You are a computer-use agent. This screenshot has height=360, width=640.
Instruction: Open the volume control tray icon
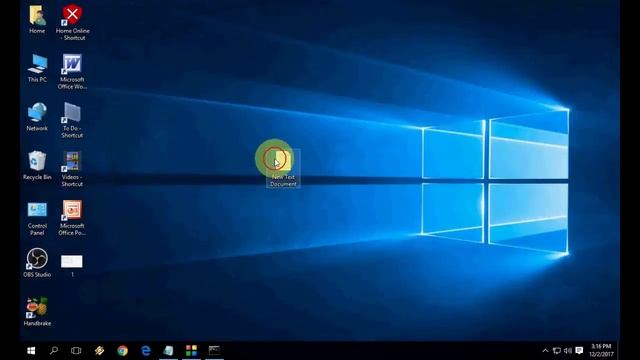tap(568, 351)
